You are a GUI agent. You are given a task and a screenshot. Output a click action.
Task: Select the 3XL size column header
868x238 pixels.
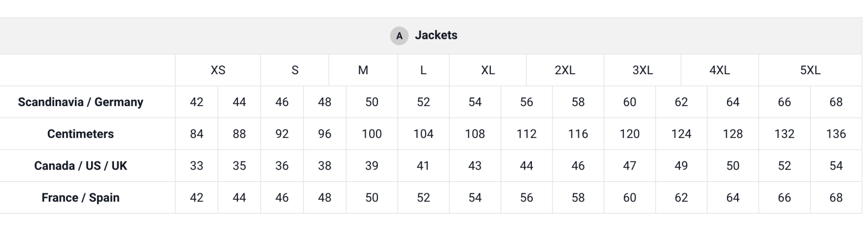(x=643, y=70)
